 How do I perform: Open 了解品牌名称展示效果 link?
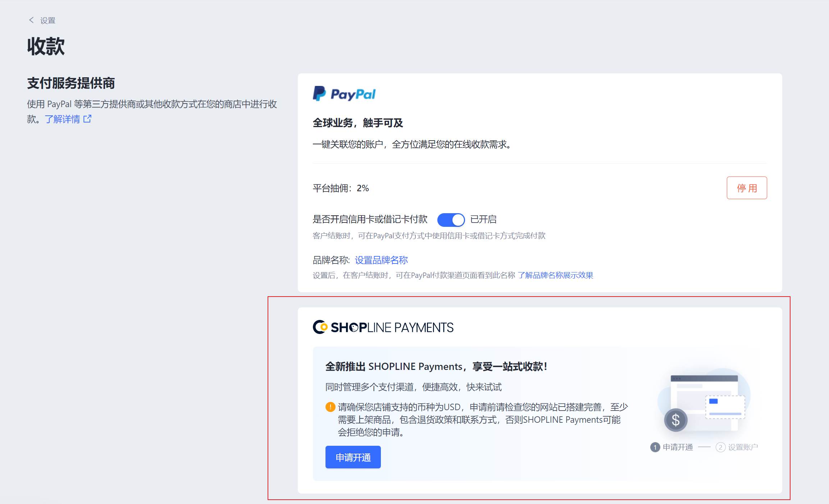click(555, 275)
